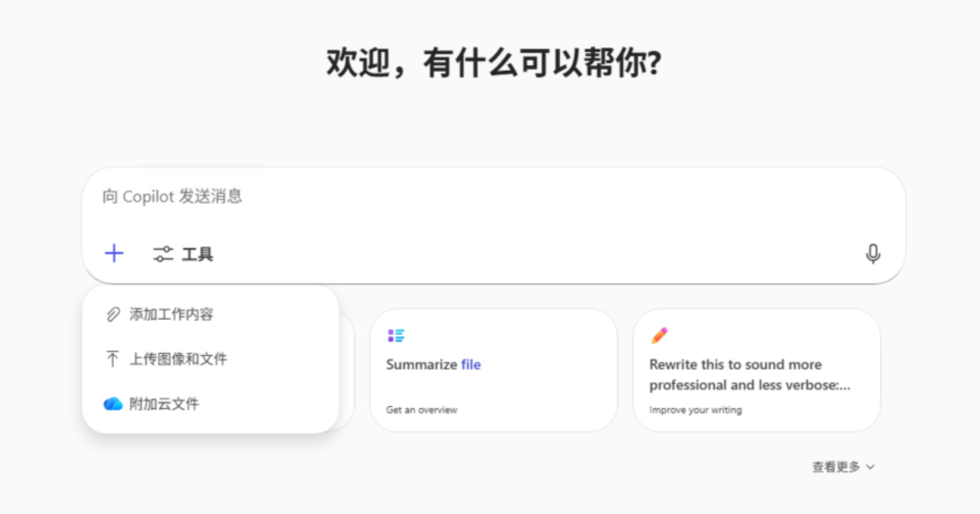Choose 上传图像和文件 menu option
Image resolution: width=980 pixels, height=514 pixels.
pos(178,359)
